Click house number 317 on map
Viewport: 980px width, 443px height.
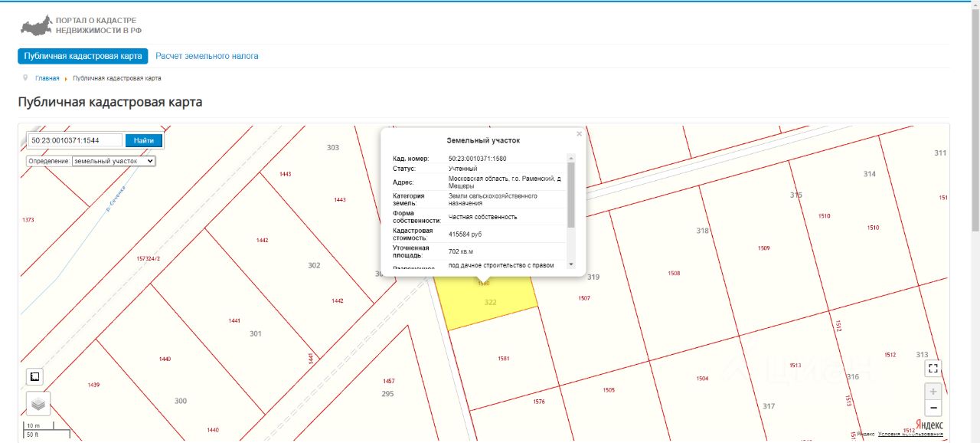[x=769, y=406]
